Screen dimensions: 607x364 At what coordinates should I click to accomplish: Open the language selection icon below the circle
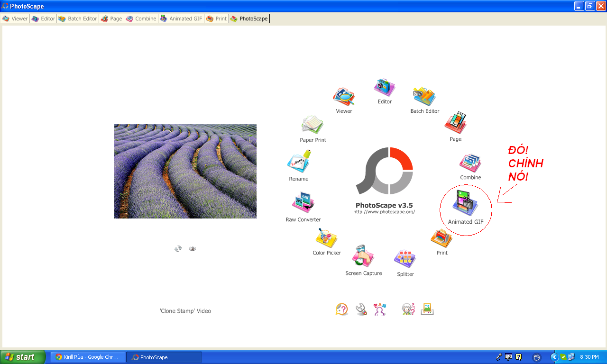380,309
